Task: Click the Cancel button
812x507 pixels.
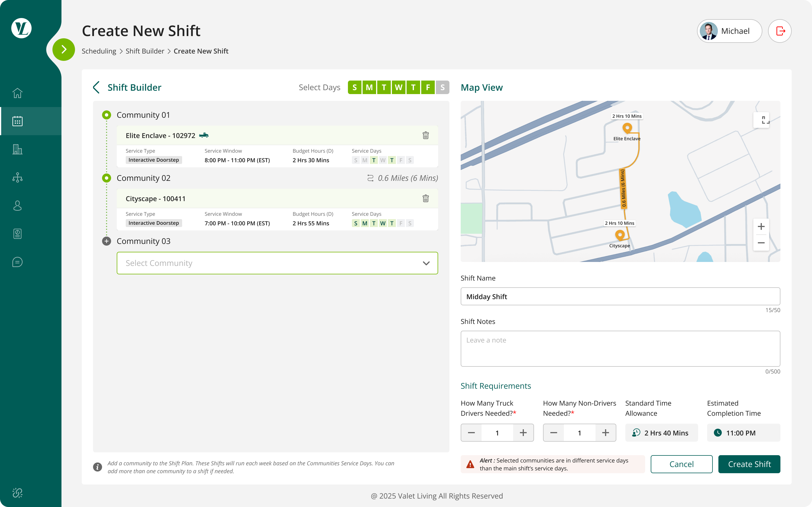Action: [681, 464]
